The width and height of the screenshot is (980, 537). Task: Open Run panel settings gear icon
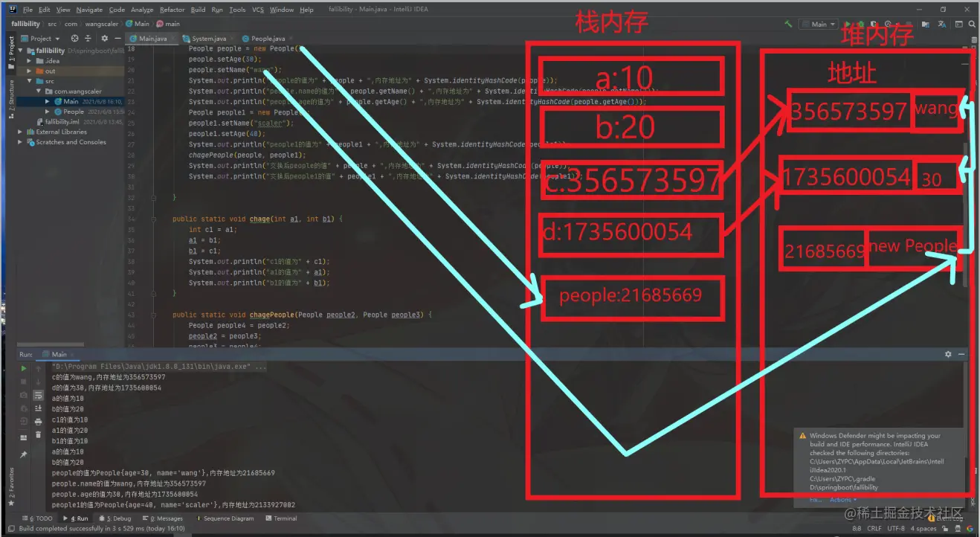[948, 355]
